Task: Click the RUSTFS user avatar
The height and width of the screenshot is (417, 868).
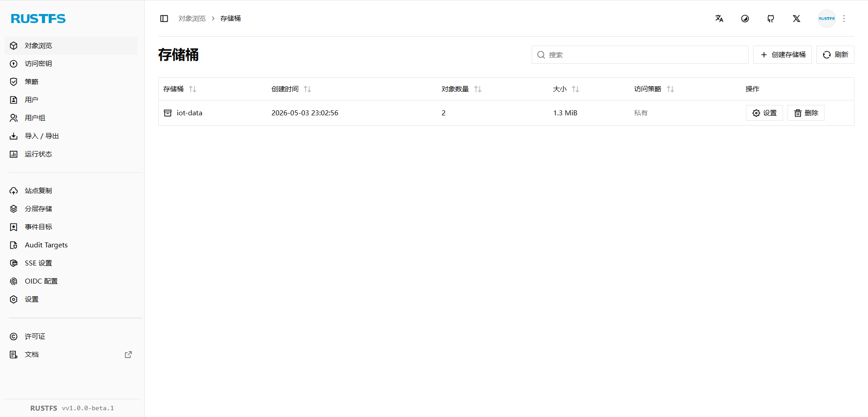Action: click(827, 19)
